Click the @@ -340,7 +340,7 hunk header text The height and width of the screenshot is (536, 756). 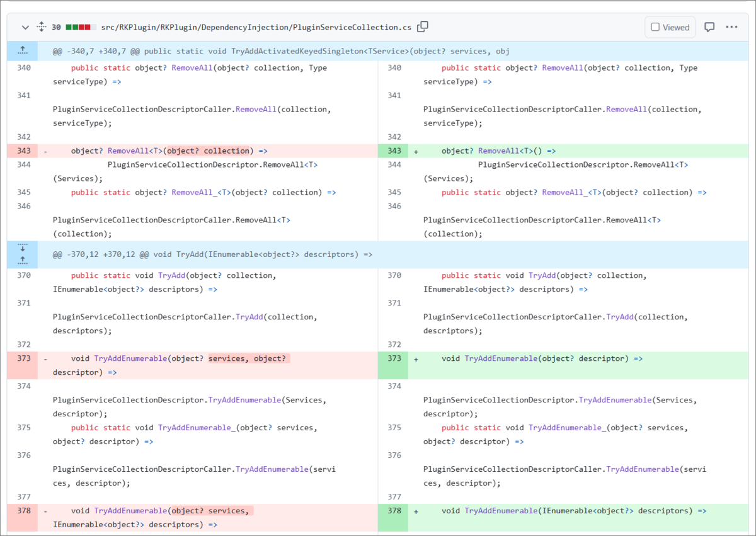tap(281, 51)
